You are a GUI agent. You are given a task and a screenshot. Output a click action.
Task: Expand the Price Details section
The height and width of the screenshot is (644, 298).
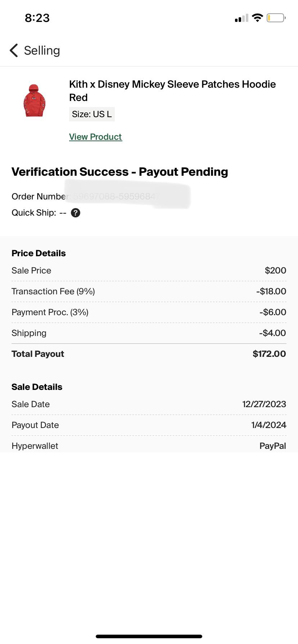pyautogui.click(x=39, y=253)
